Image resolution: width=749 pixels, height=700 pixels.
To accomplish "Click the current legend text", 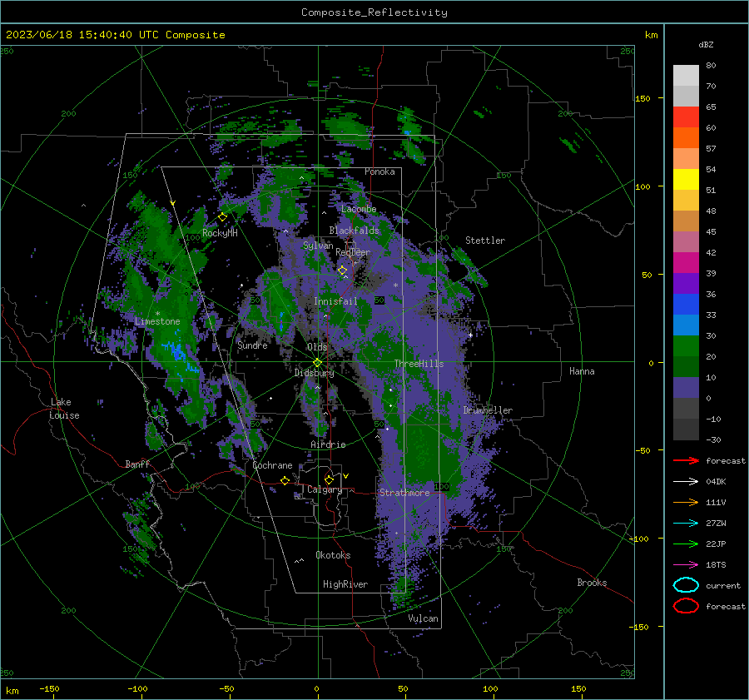I will [x=723, y=586].
